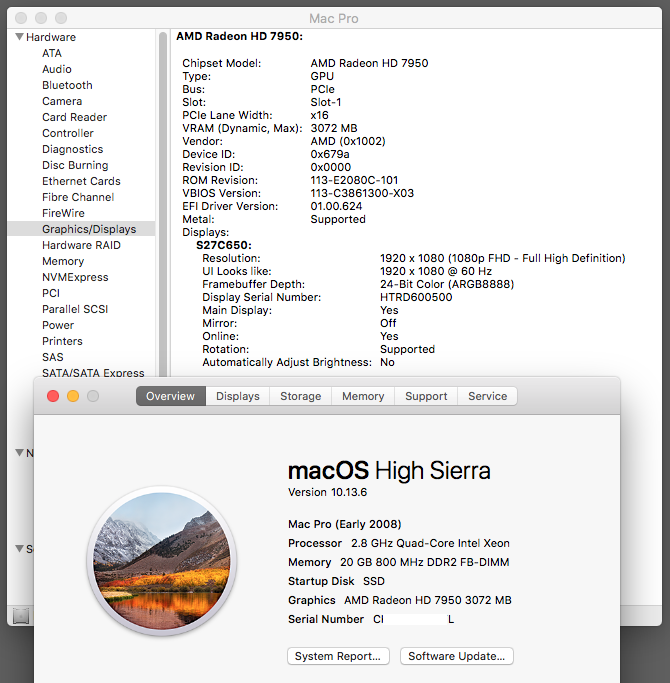Click the Startup Disk SSD line
The image size is (670, 683).
[336, 581]
